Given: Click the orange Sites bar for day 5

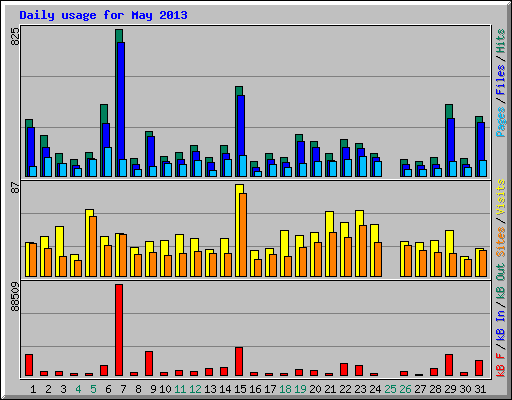Looking at the screenshot, I should 93,246.
